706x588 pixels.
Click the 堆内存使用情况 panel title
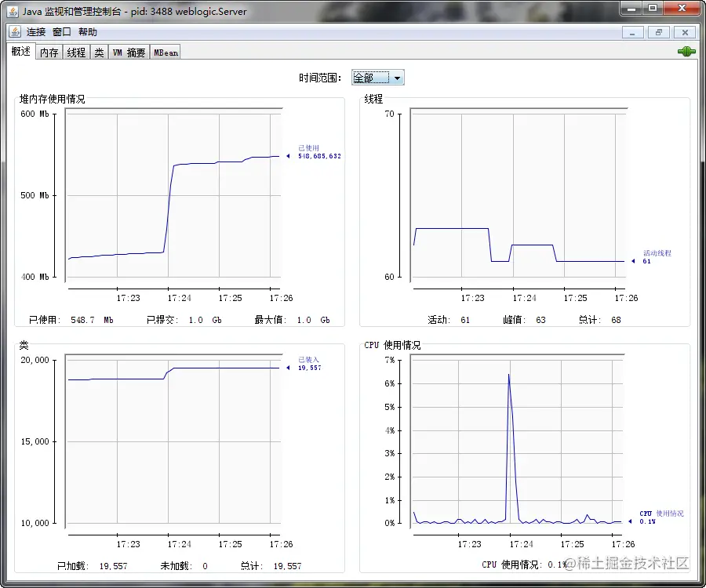click(53, 99)
